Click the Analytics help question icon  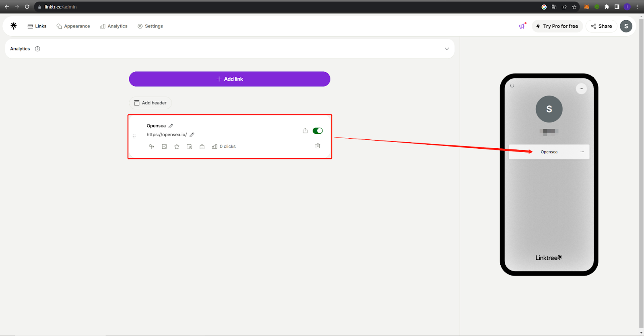pos(37,49)
